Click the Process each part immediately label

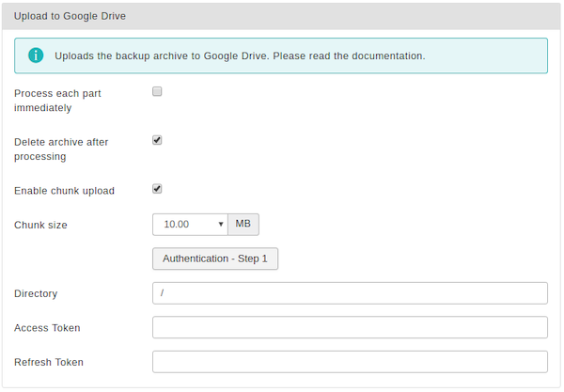pos(57,101)
